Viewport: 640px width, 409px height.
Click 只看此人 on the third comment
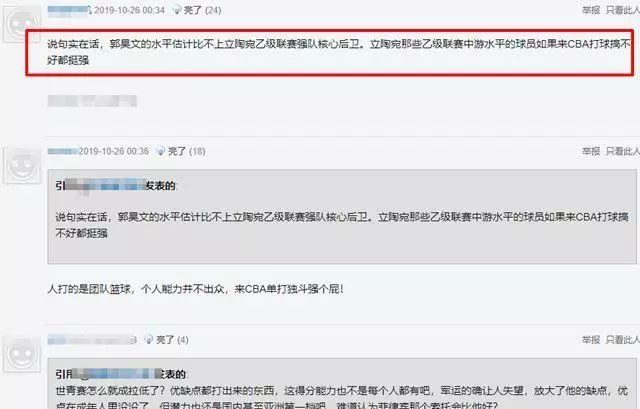(622, 340)
